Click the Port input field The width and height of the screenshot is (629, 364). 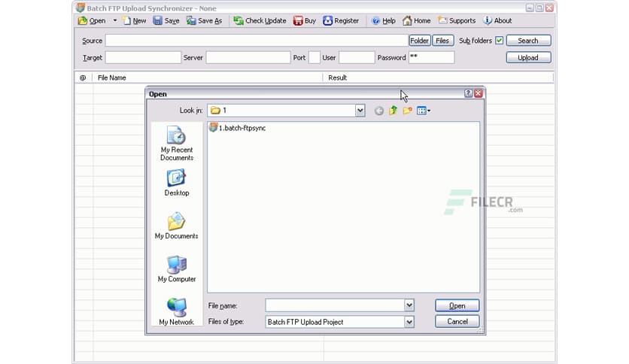click(x=314, y=57)
